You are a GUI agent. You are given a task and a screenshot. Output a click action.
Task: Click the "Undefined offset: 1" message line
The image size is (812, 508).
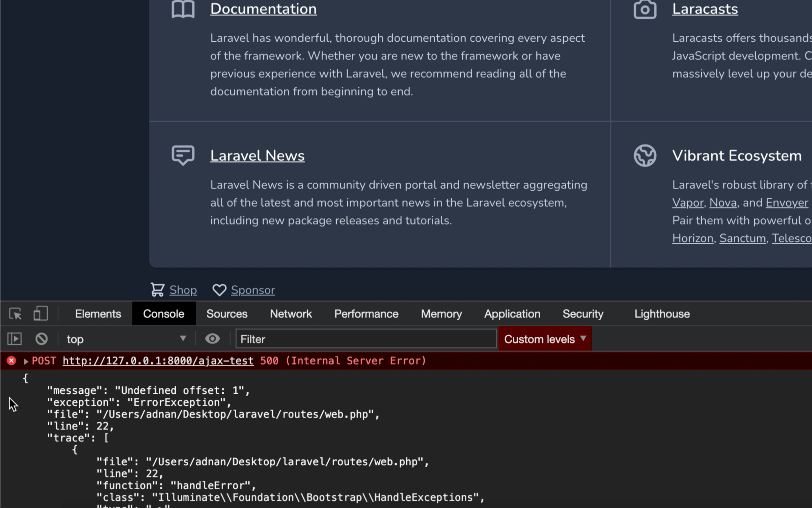click(148, 390)
